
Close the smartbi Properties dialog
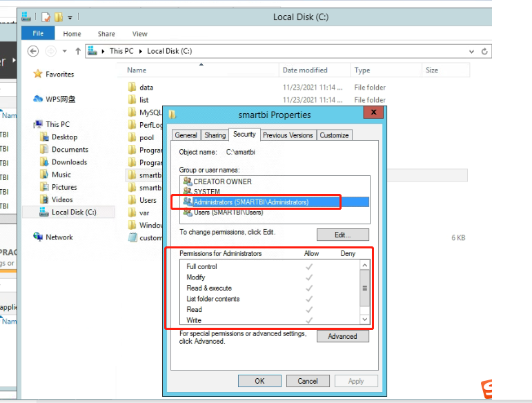(373, 112)
